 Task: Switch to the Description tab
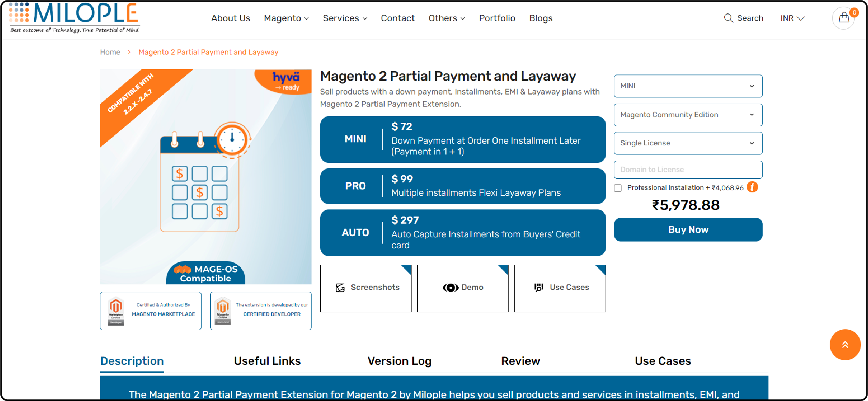132,361
